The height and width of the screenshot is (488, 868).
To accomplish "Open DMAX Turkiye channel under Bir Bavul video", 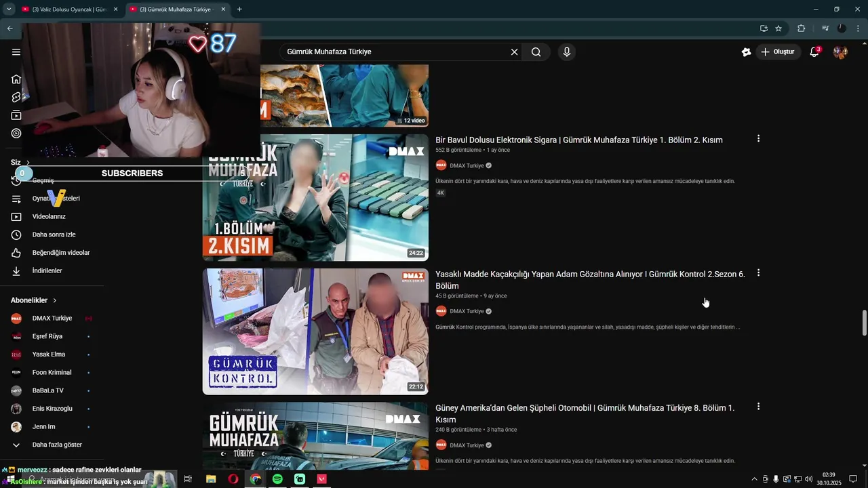I will click(x=467, y=165).
